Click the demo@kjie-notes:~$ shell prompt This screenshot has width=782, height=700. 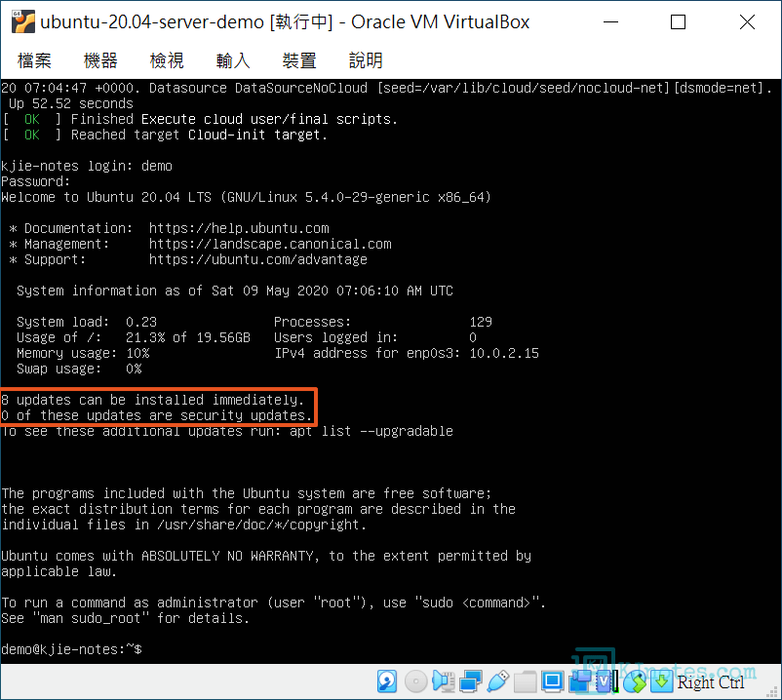[x=71, y=649]
